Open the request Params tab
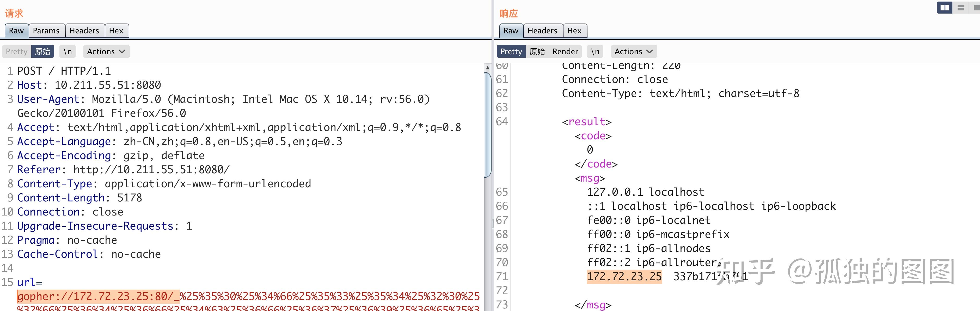This screenshot has width=980, height=311. coord(46,31)
